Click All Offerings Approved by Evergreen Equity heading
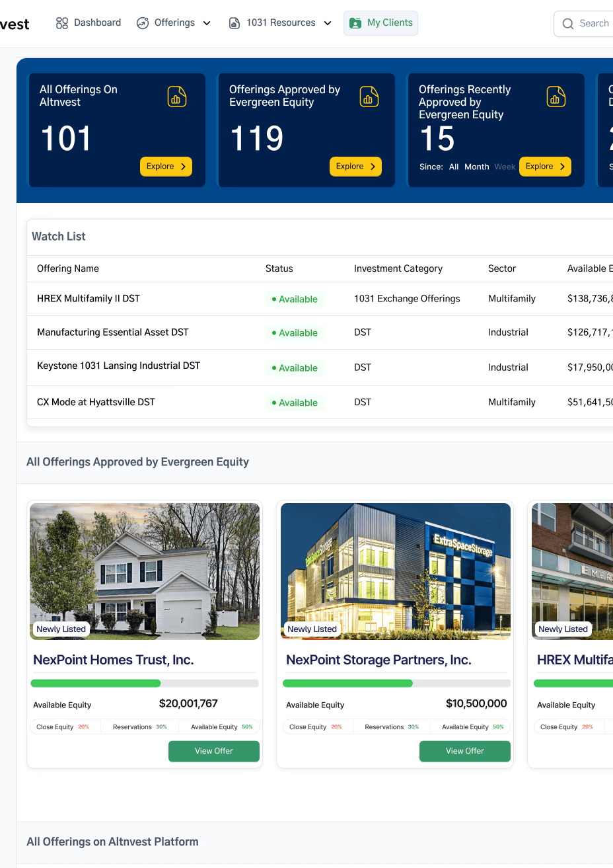Image resolution: width=613 pixels, height=868 pixels. click(x=137, y=462)
